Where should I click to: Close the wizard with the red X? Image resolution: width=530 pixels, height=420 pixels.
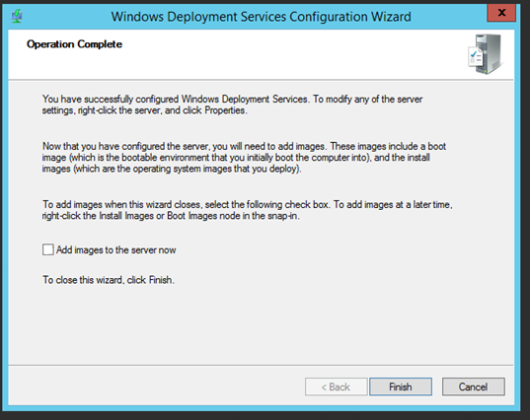[501, 13]
